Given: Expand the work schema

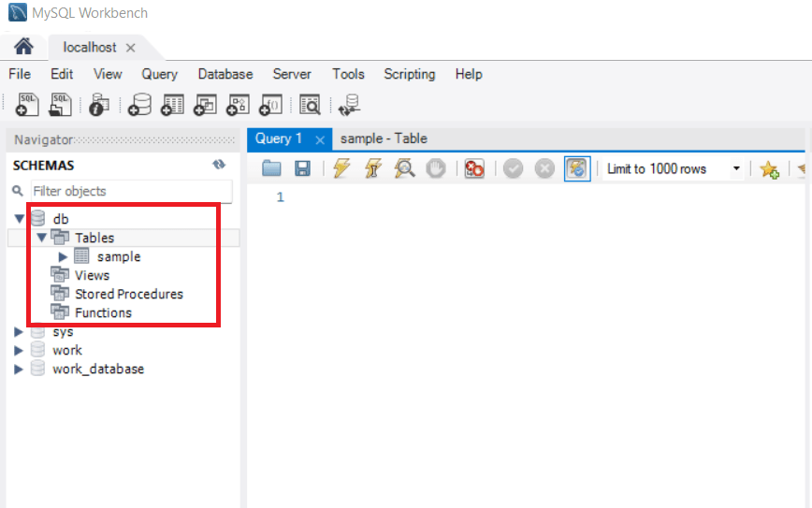Looking at the screenshot, I should [18, 350].
